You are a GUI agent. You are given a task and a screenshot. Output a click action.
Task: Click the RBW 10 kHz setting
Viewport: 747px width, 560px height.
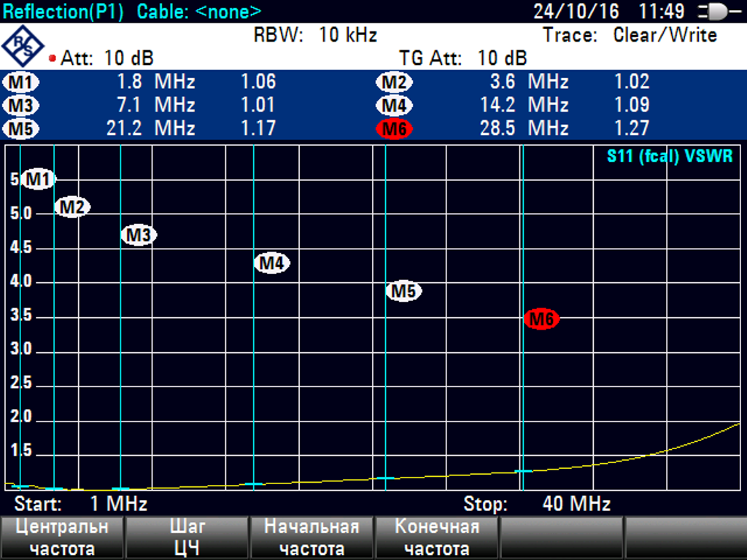315,35
